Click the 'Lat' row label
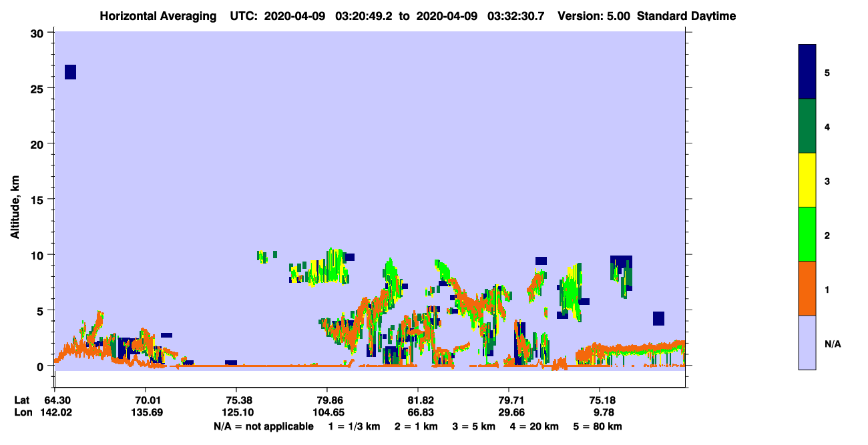Viewport: 868px width, 445px height. coord(21,400)
